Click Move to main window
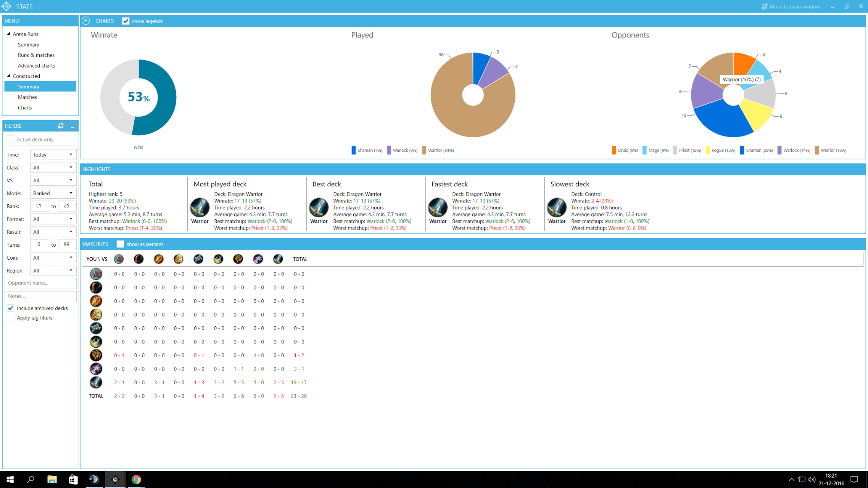The width and height of the screenshot is (868, 488). click(x=790, y=6)
